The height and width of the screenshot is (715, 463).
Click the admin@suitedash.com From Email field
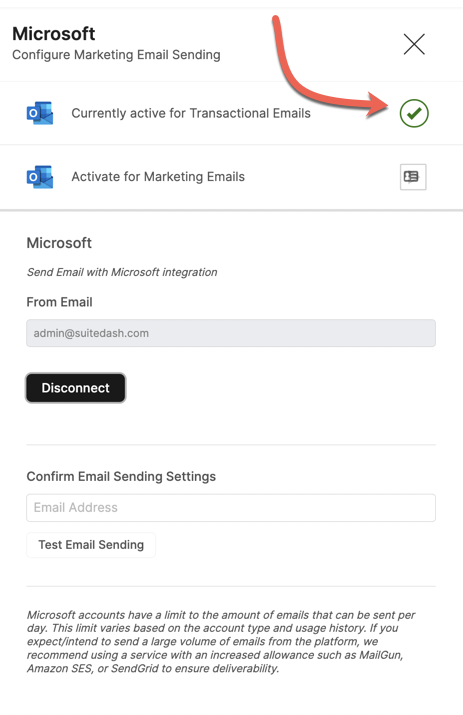(x=231, y=333)
